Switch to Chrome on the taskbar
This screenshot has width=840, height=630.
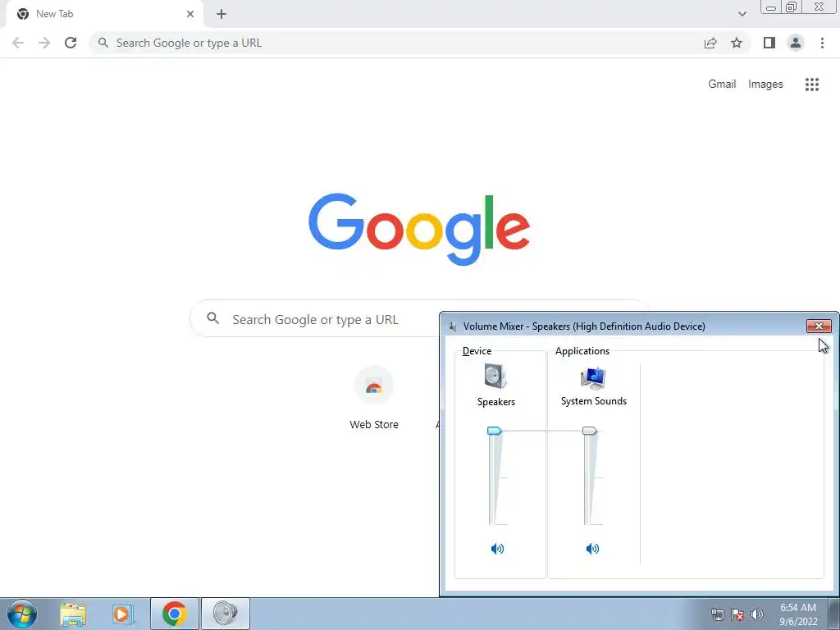tap(175, 614)
